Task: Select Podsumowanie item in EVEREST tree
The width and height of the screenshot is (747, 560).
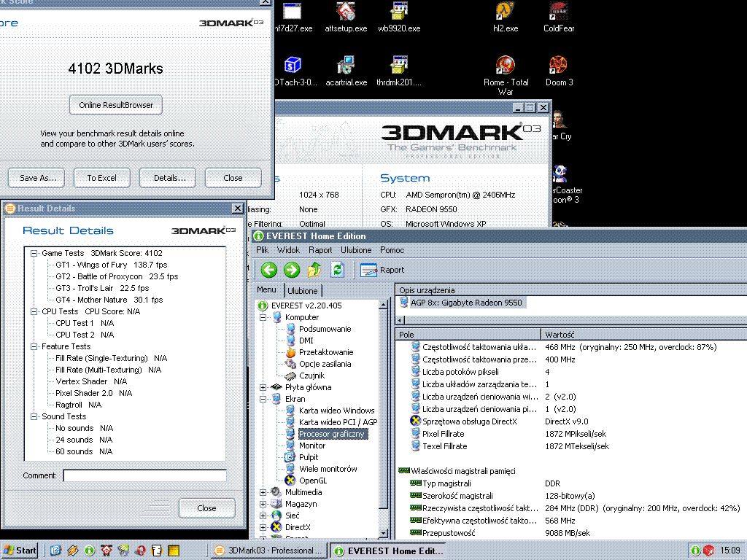Action: (325, 329)
